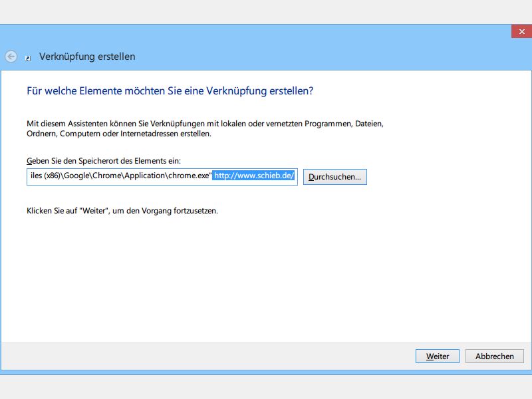Cancel the wizard with Abbrechen

point(494,356)
